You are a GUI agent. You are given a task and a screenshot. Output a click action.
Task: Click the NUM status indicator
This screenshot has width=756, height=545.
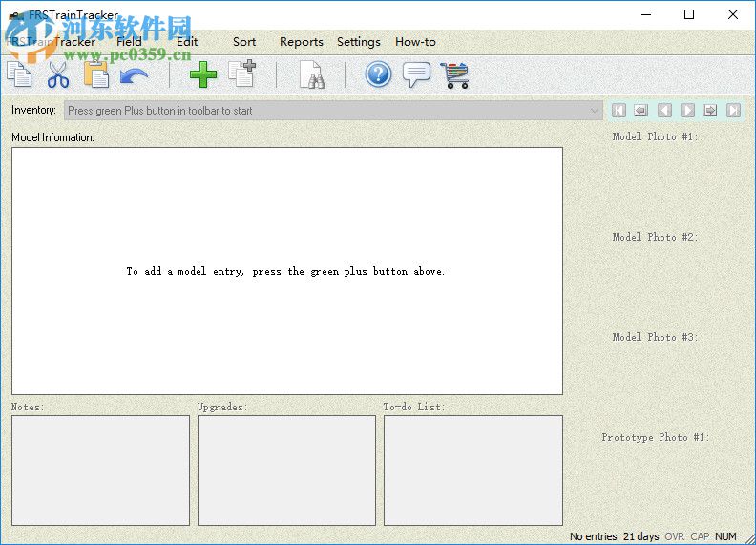(725, 536)
